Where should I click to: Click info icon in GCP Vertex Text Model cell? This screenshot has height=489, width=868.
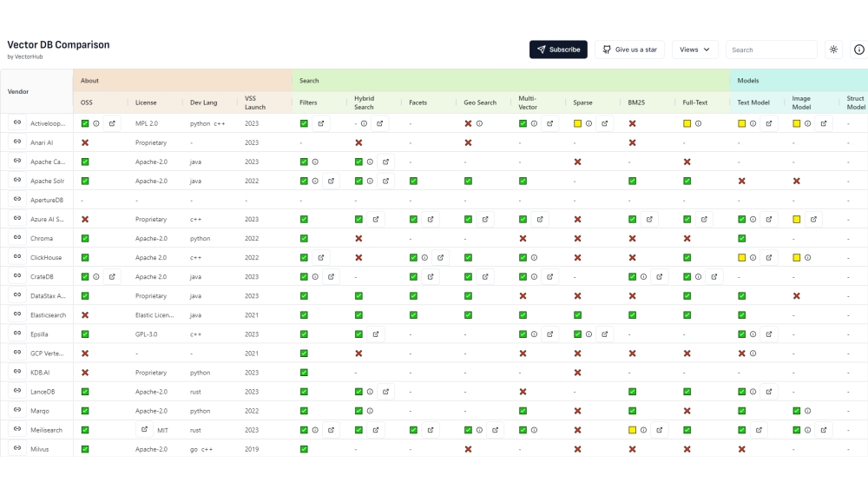753,354
